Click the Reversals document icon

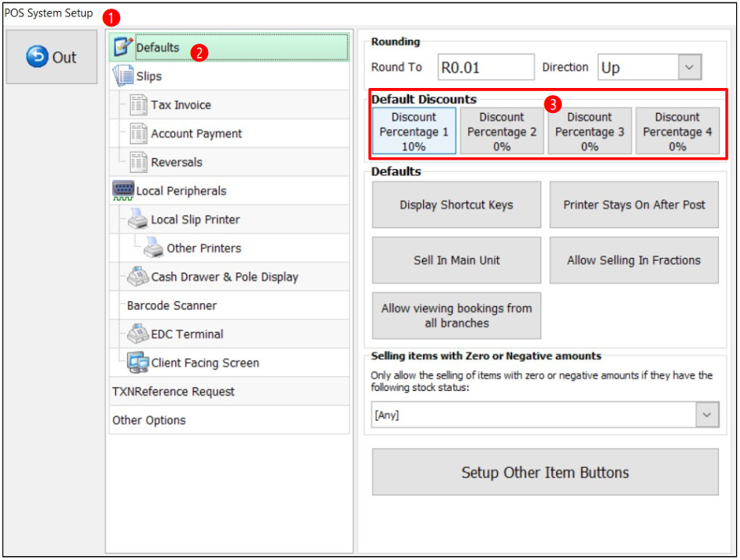coord(139,162)
